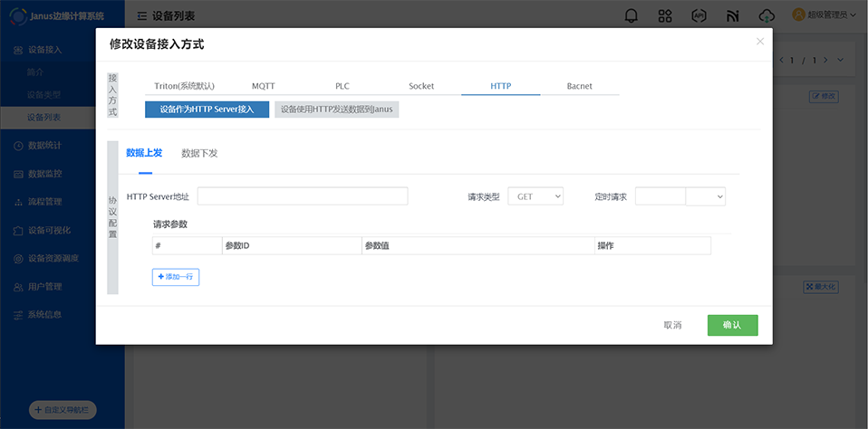
Task: Close the 修改设备接入方式 dialog with X
Action: [x=760, y=41]
